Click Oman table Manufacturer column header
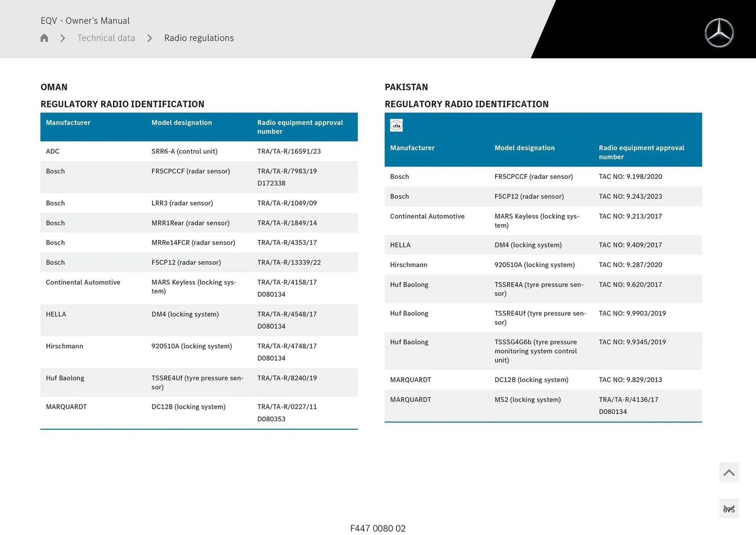Image resolution: width=756 pixels, height=535 pixels. 68,123
